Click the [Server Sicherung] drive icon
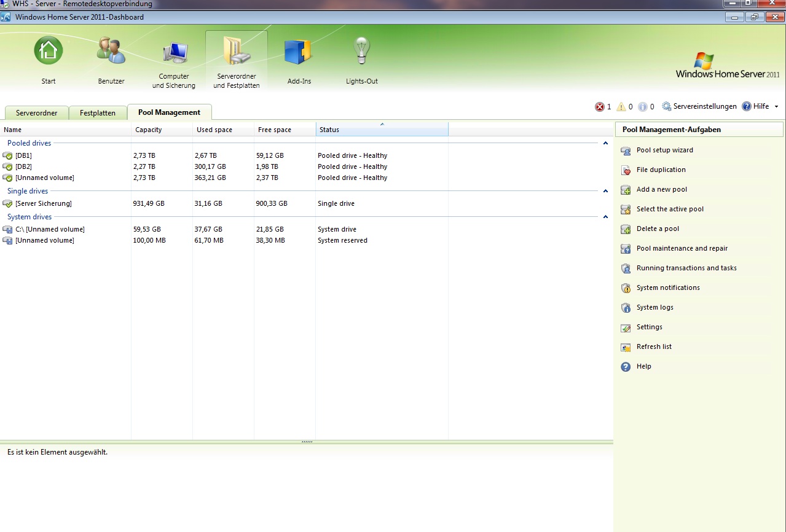 click(x=7, y=203)
